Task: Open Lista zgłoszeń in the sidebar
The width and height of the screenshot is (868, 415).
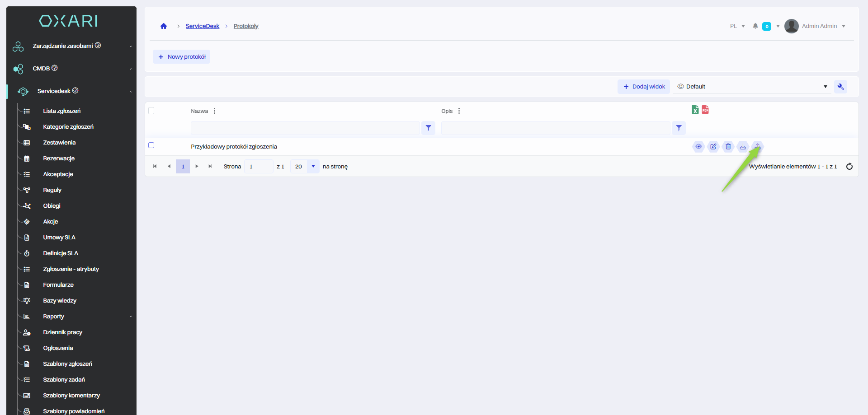Action: pos(62,111)
